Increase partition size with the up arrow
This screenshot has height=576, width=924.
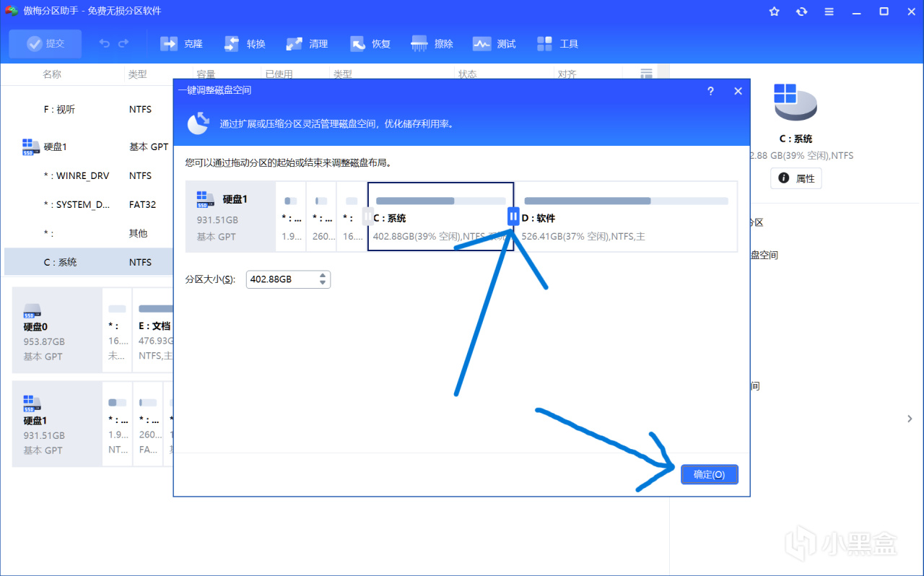(x=323, y=275)
